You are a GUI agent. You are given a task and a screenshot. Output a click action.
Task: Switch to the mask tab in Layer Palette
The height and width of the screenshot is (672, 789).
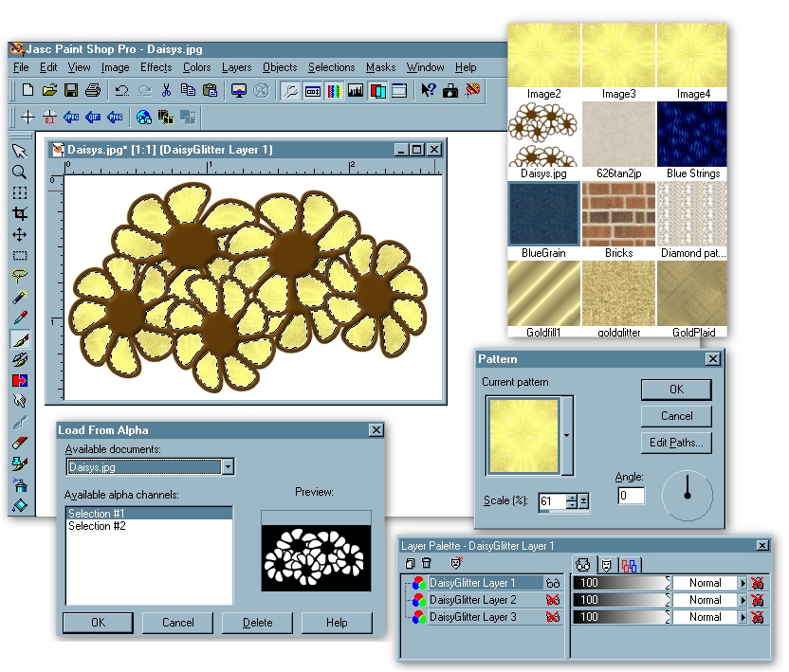click(606, 565)
